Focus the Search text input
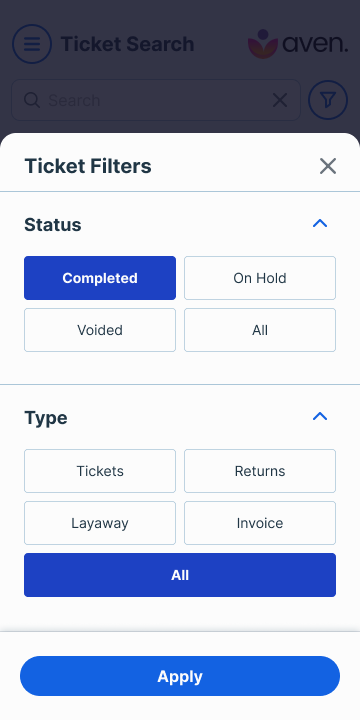The image size is (360, 720). pyautogui.click(x=156, y=100)
